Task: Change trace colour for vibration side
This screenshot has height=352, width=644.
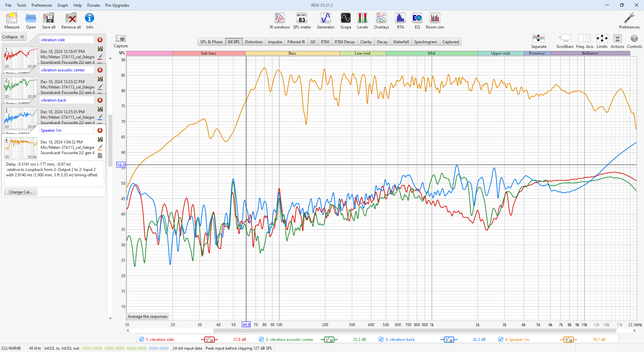Action: click(x=100, y=57)
